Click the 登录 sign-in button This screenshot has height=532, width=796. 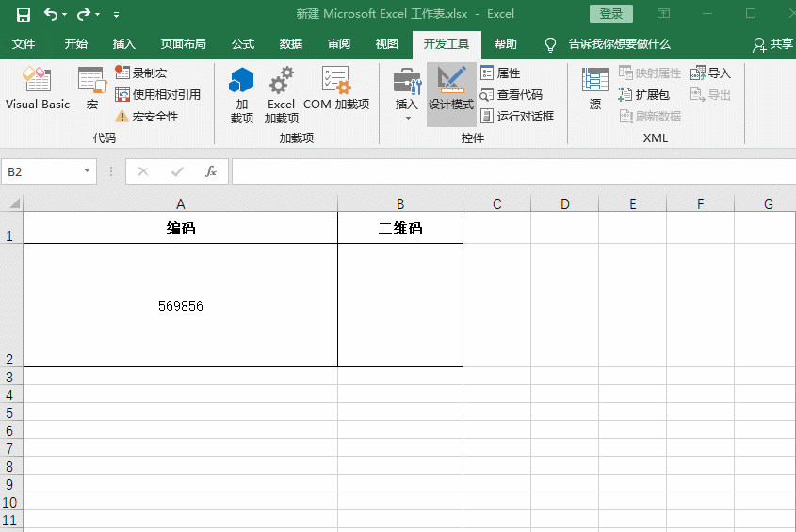tap(611, 14)
